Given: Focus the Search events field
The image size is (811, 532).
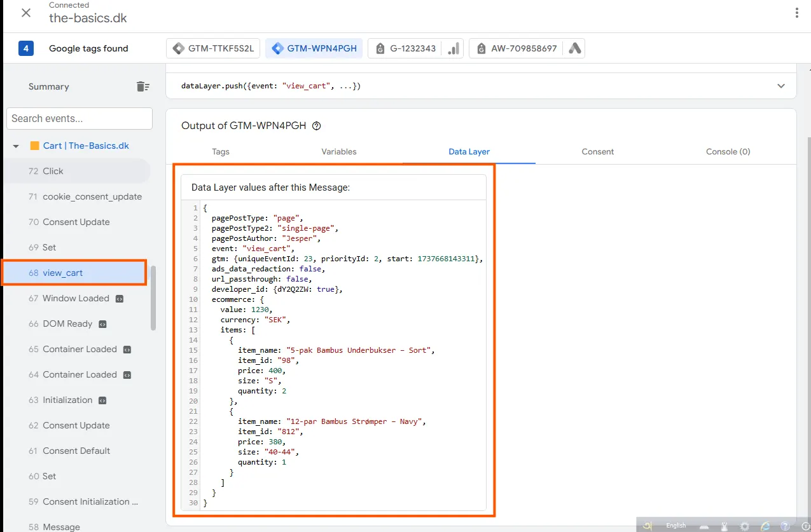Looking at the screenshot, I should tap(80, 118).
